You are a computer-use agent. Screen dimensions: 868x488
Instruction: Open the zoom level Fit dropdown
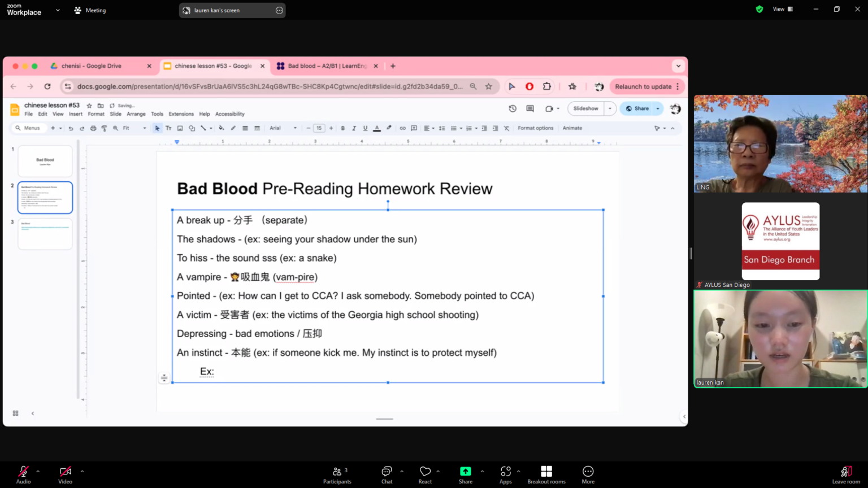pyautogui.click(x=134, y=128)
